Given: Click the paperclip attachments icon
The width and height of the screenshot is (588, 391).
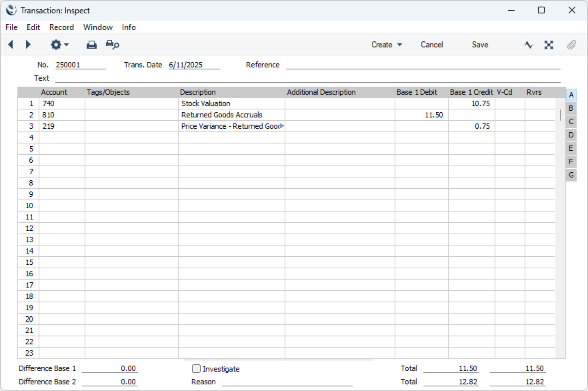Looking at the screenshot, I should click(571, 45).
